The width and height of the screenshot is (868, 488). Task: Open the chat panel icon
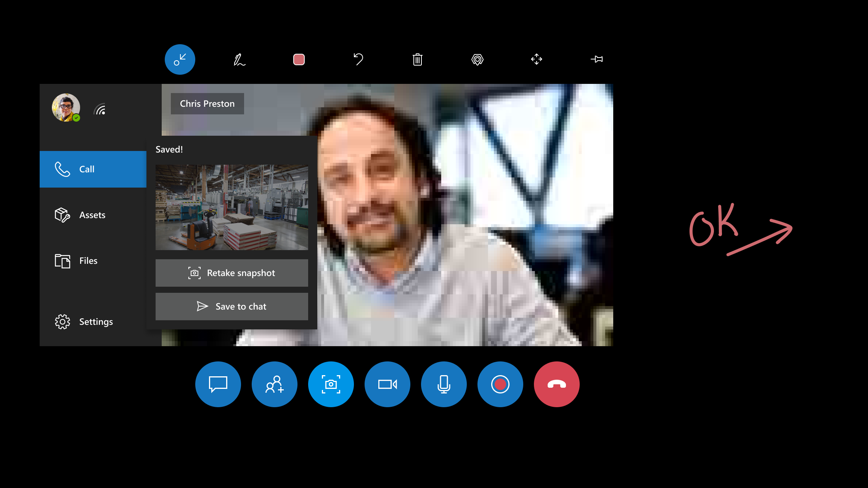pos(218,384)
